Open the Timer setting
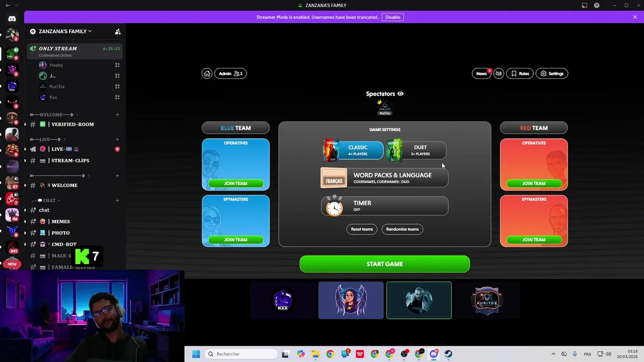 (x=384, y=206)
